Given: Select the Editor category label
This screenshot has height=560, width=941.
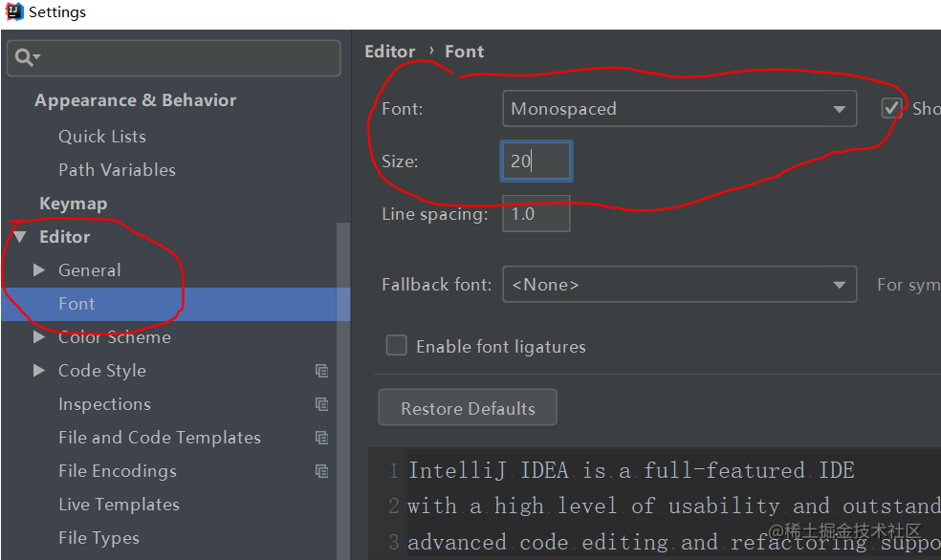Looking at the screenshot, I should pyautogui.click(x=65, y=237).
